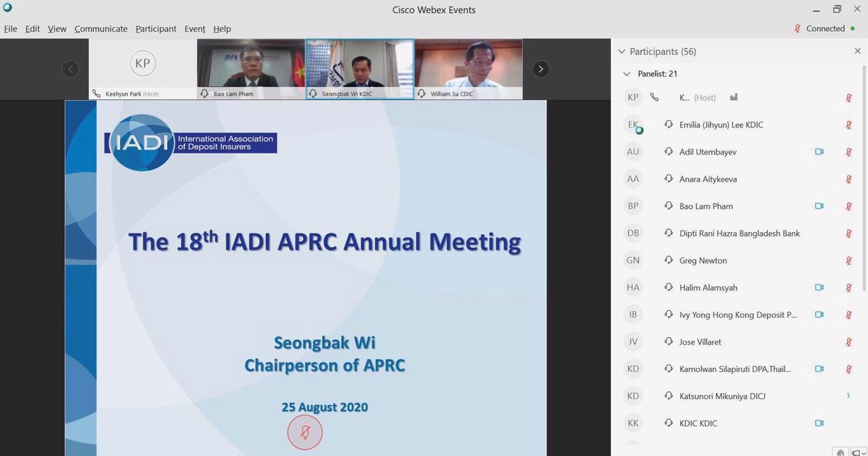Click the raise hand icon at panel bottom
This screenshot has width=868, height=456.
point(840,452)
